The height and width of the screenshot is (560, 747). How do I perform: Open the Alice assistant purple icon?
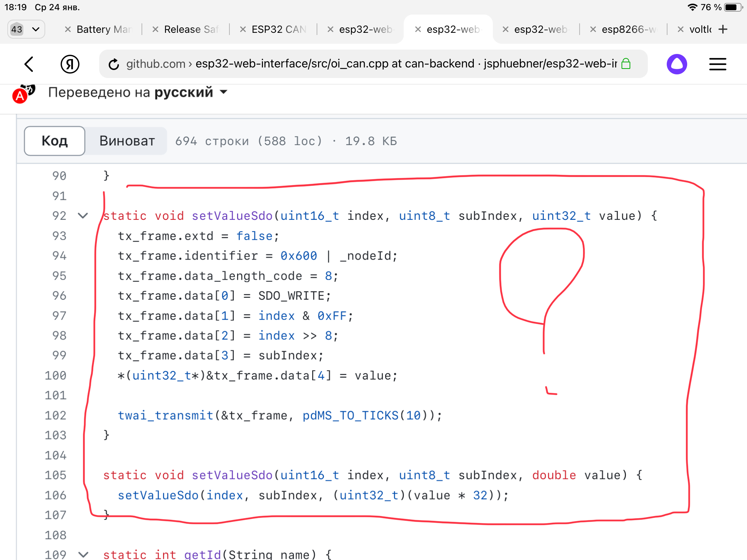pyautogui.click(x=677, y=64)
